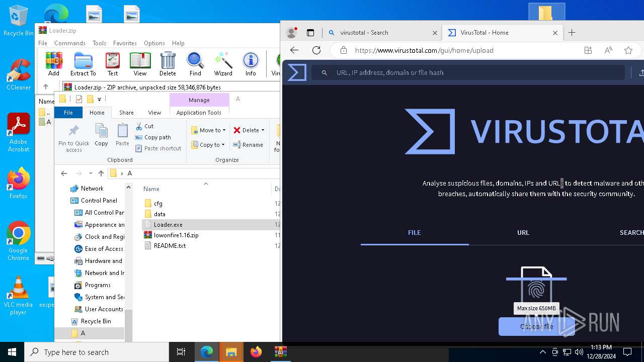Open a new Edge tab
Viewport: 644px width, 362px height.
(572, 33)
